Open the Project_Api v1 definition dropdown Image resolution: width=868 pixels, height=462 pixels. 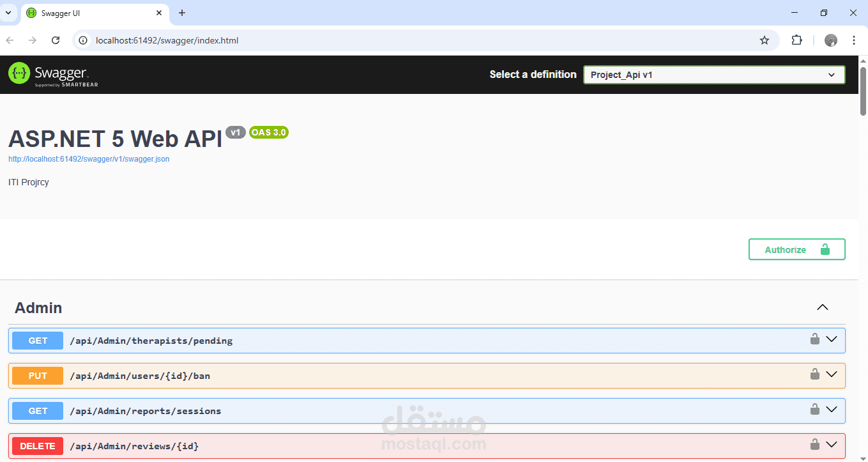click(x=714, y=75)
